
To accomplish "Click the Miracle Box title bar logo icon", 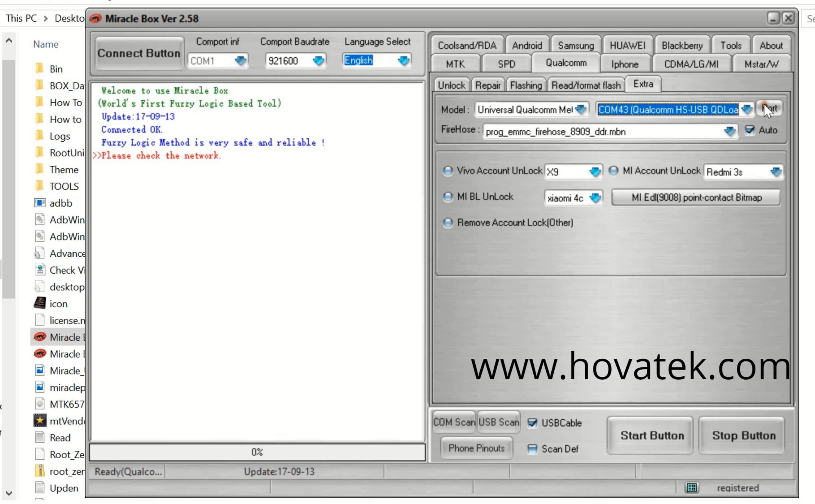I will tap(95, 18).
